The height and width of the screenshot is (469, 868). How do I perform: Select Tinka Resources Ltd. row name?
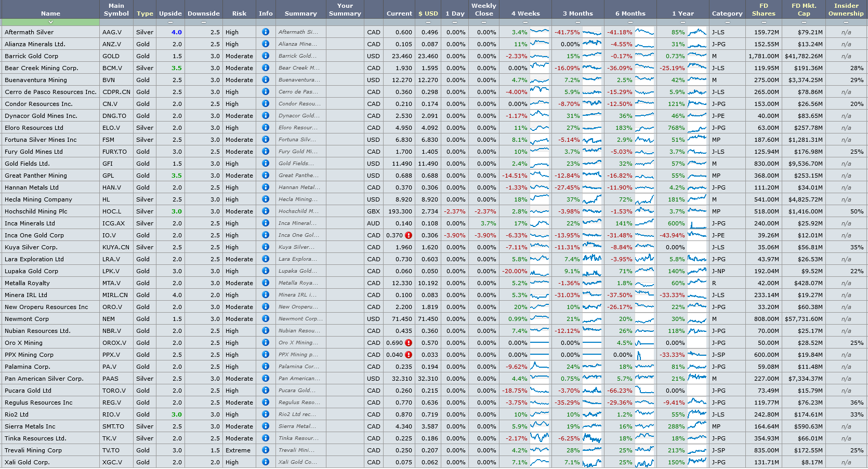(x=35, y=438)
